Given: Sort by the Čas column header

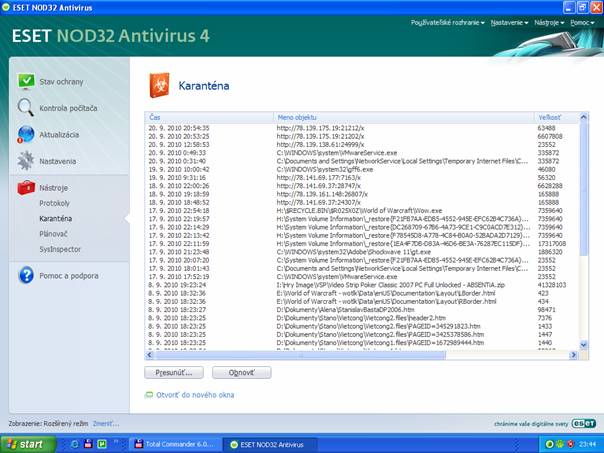Looking at the screenshot, I should click(x=209, y=117).
